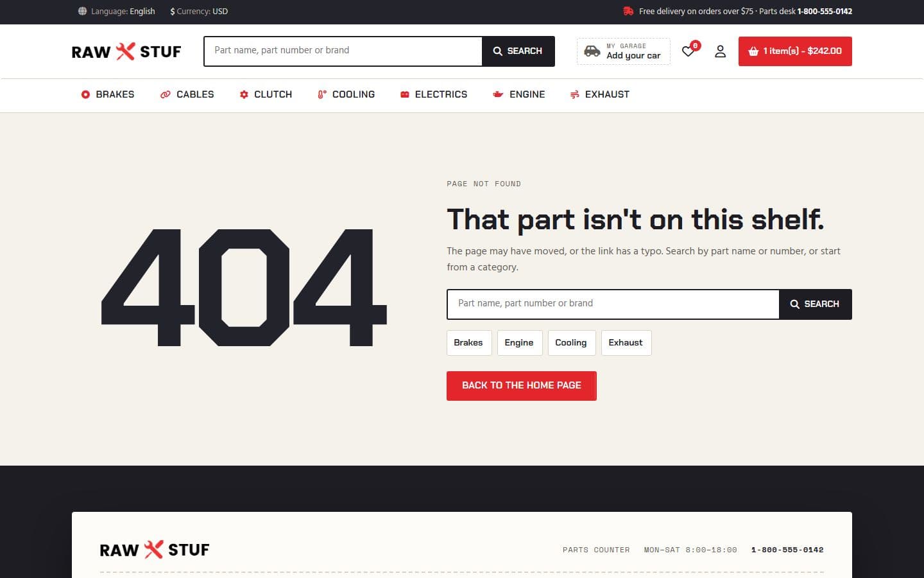Image resolution: width=924 pixels, height=578 pixels.
Task: Click the Brakes disc icon
Action: (85, 94)
